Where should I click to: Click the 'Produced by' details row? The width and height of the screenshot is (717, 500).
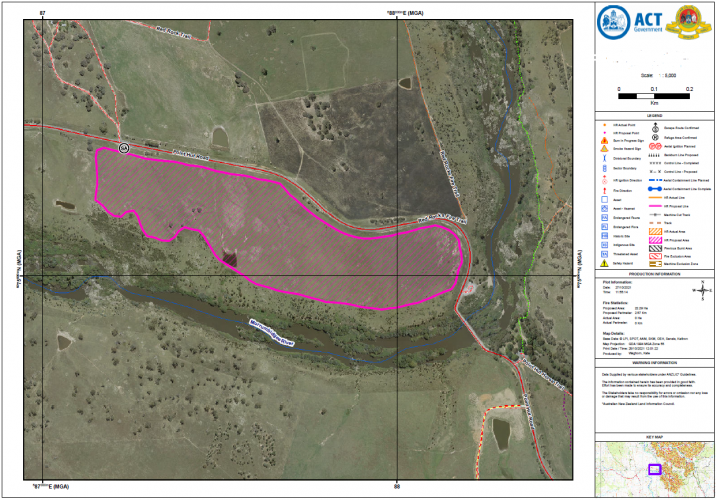[x=626, y=354]
